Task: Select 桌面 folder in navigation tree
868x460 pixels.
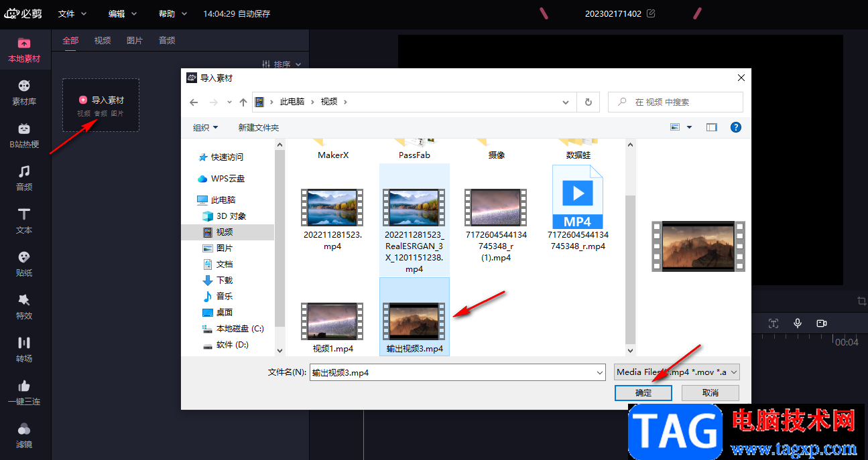Action: point(218,312)
